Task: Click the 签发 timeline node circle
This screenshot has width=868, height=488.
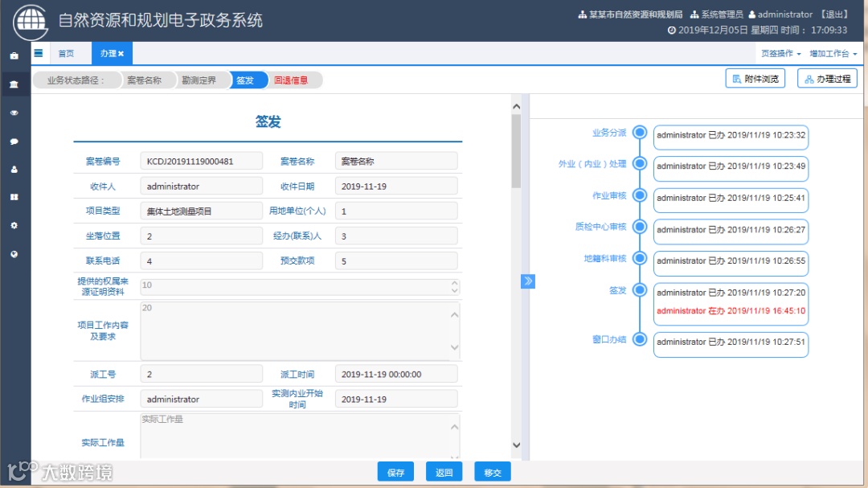Action: (x=640, y=289)
